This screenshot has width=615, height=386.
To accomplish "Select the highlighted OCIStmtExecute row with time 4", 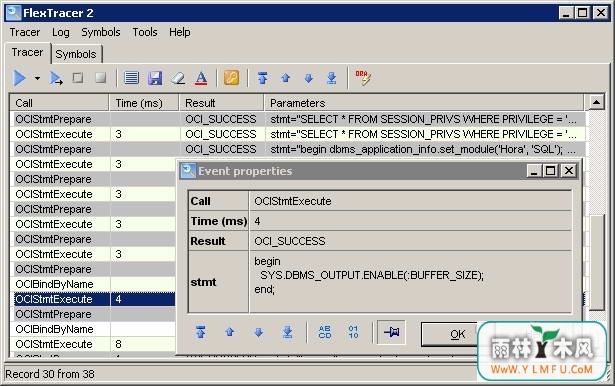I will [x=95, y=299].
